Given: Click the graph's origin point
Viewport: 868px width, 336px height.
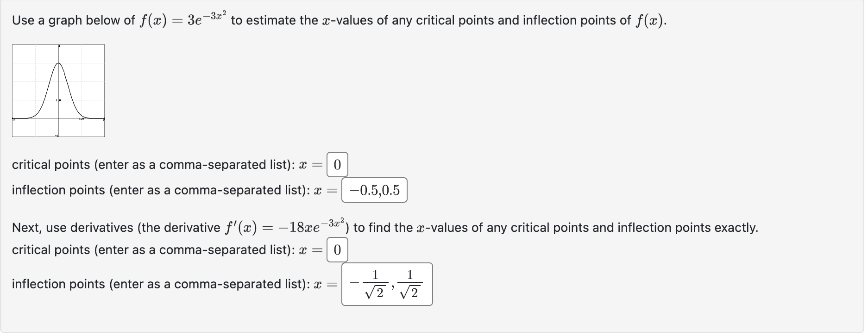Looking at the screenshot, I should [58, 118].
